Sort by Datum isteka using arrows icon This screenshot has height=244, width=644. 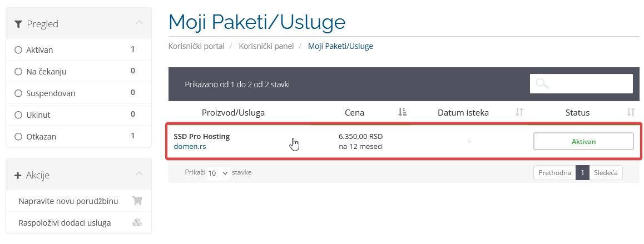point(519,112)
